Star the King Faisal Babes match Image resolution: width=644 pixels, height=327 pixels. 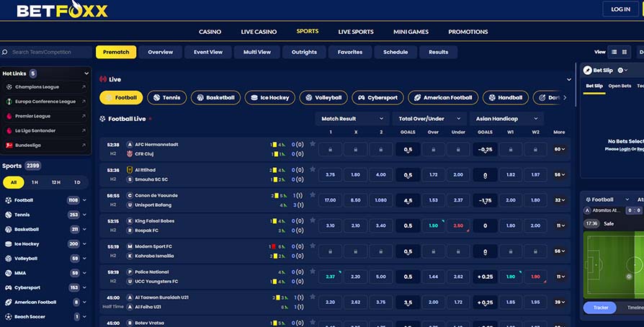coord(313,220)
